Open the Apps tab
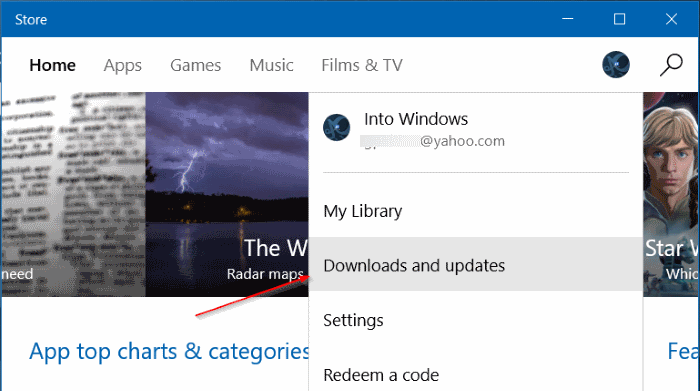The width and height of the screenshot is (700, 391). (x=123, y=66)
